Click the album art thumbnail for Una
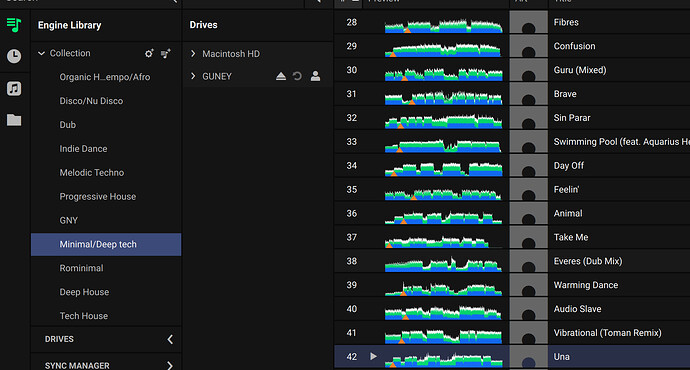 (x=529, y=357)
